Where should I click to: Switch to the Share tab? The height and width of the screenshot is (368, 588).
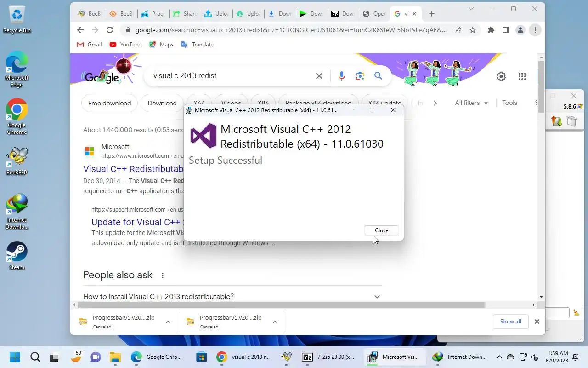[x=185, y=14]
